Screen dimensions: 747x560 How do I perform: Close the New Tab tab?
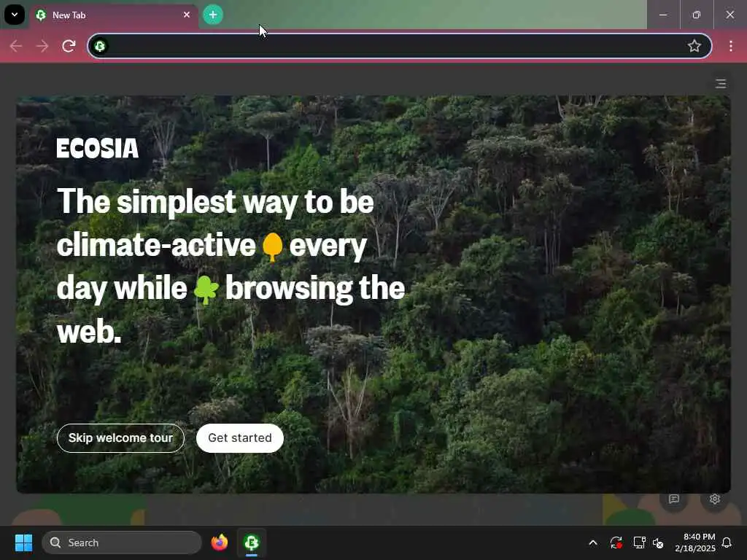coord(187,15)
